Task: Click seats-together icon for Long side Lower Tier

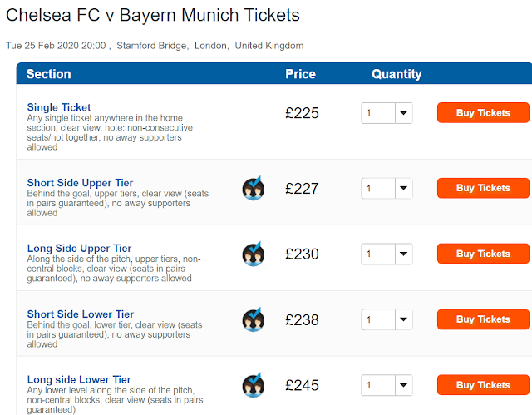Action: (254, 385)
